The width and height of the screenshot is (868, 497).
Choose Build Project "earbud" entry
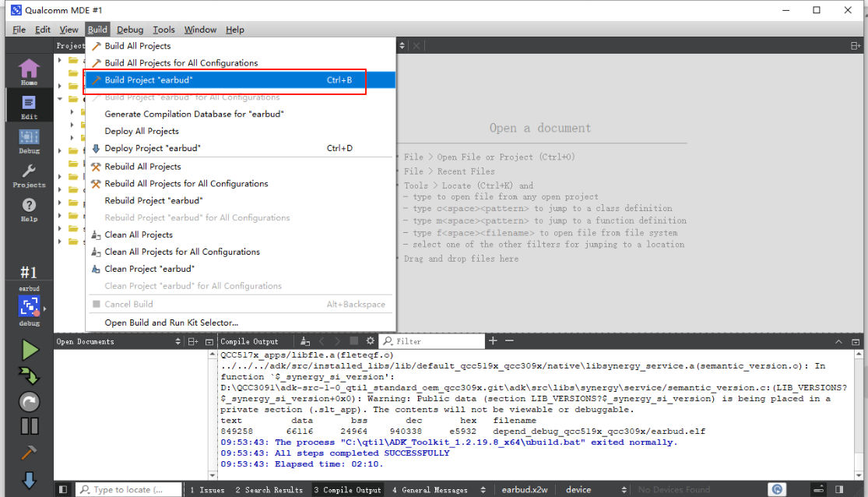[241, 80]
